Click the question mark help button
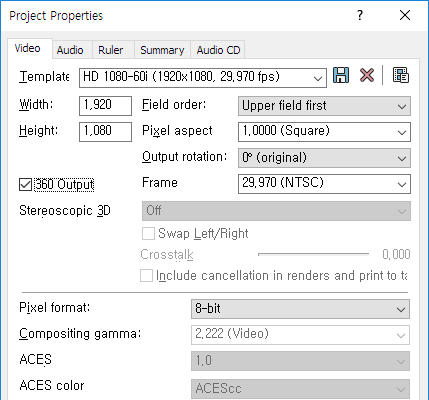429x400 pixels. tap(360, 15)
